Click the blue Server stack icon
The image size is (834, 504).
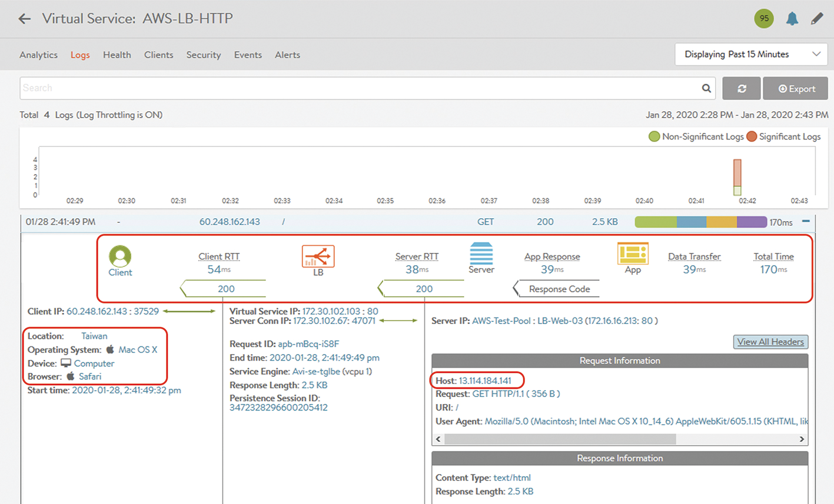pyautogui.click(x=481, y=253)
